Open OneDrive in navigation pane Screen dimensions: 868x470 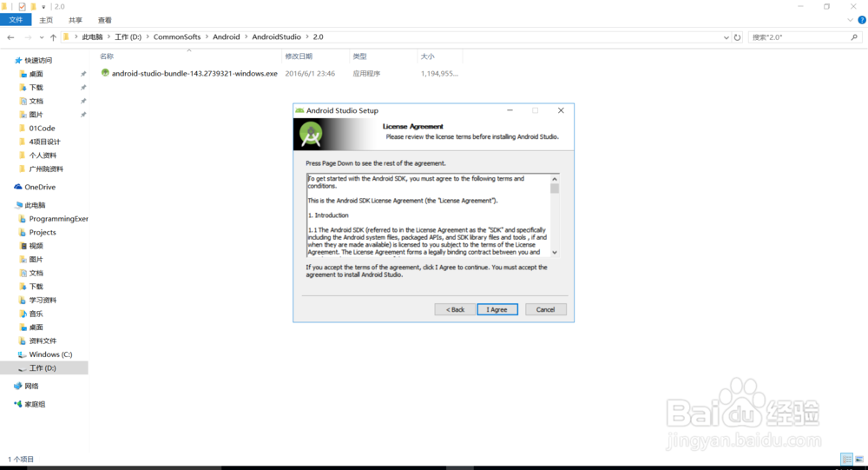point(40,187)
